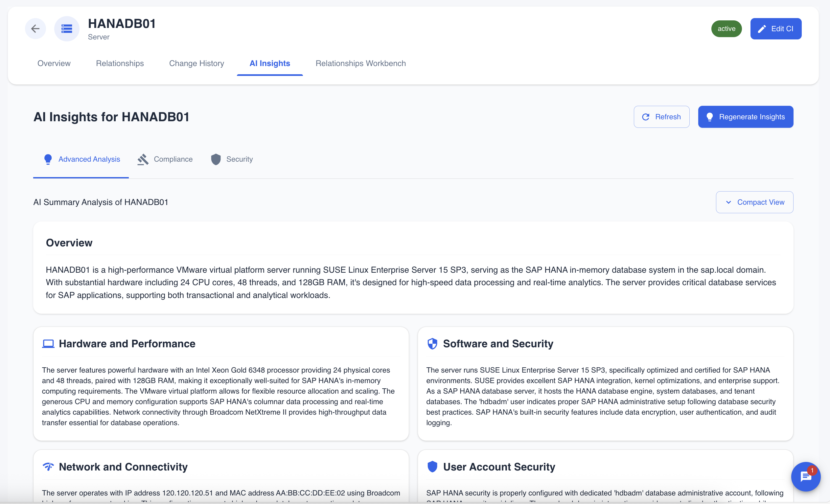The width and height of the screenshot is (830, 504).
Task: Switch to the Relationships Workbench tab
Action: click(360, 63)
